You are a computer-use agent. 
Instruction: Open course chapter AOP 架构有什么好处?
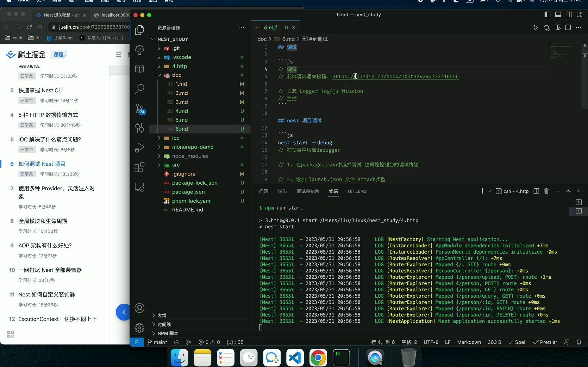45,246
